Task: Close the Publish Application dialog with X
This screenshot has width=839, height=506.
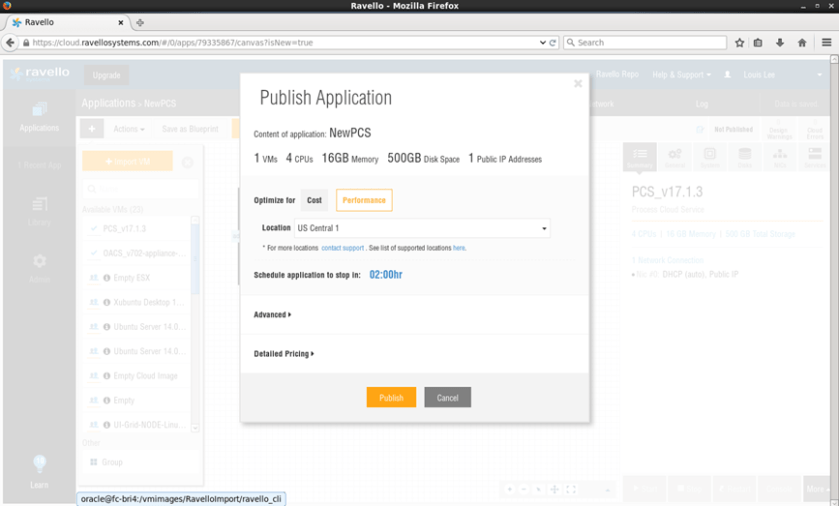Action: point(578,84)
